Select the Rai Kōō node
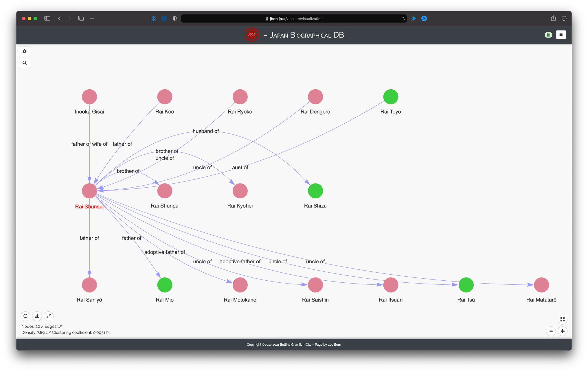 165,97
